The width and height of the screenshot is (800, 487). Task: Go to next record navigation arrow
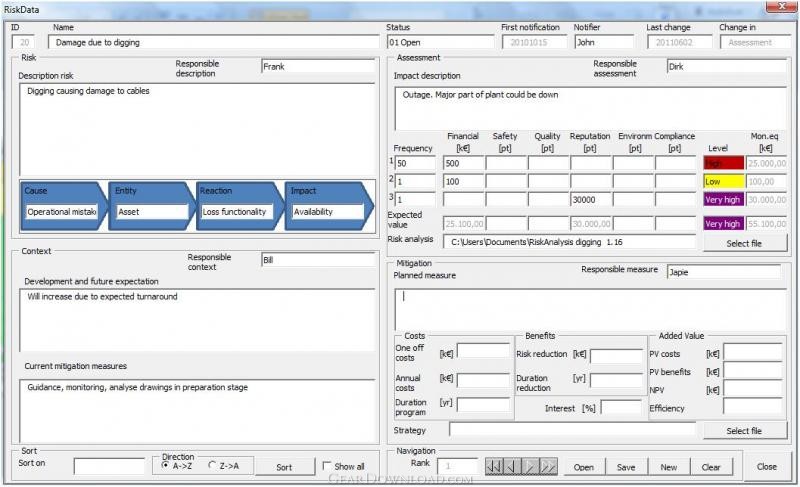530,466
